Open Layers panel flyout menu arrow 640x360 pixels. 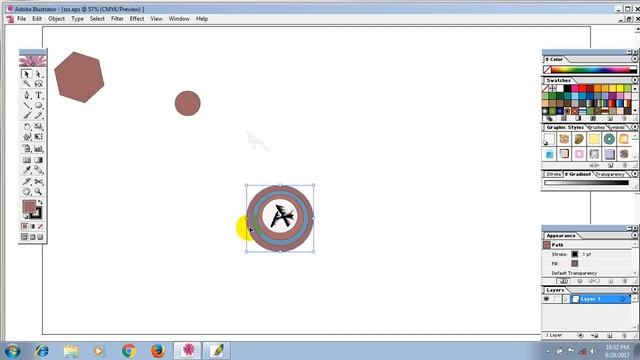[x=635, y=290]
